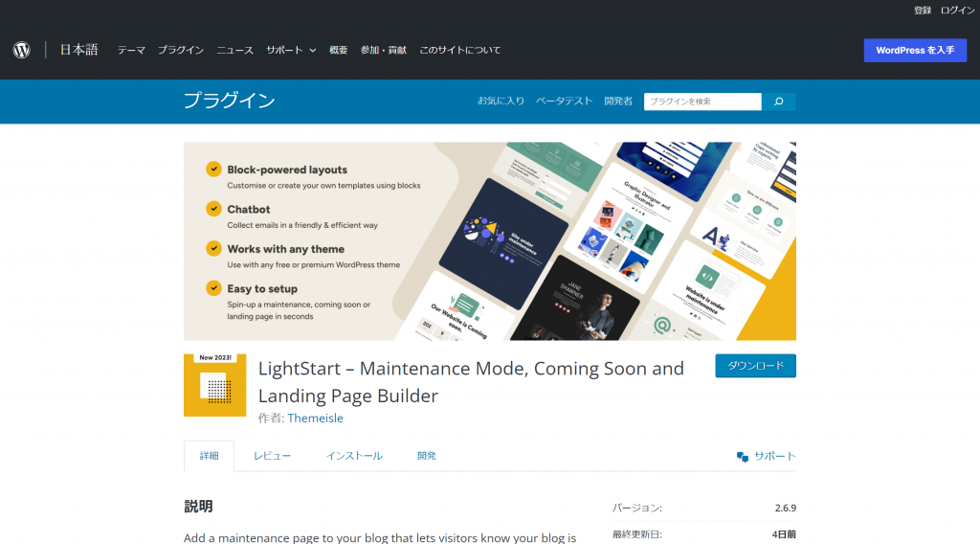This screenshot has width=980, height=544.
Task: Click the LightStart plugin title text
Action: 471,382
